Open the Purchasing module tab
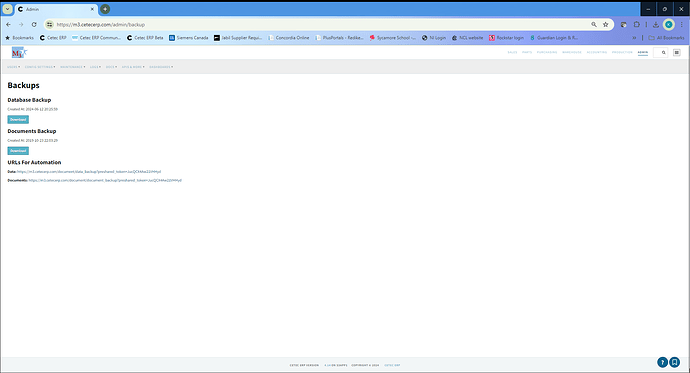This screenshot has height=373, width=690. pyautogui.click(x=547, y=52)
